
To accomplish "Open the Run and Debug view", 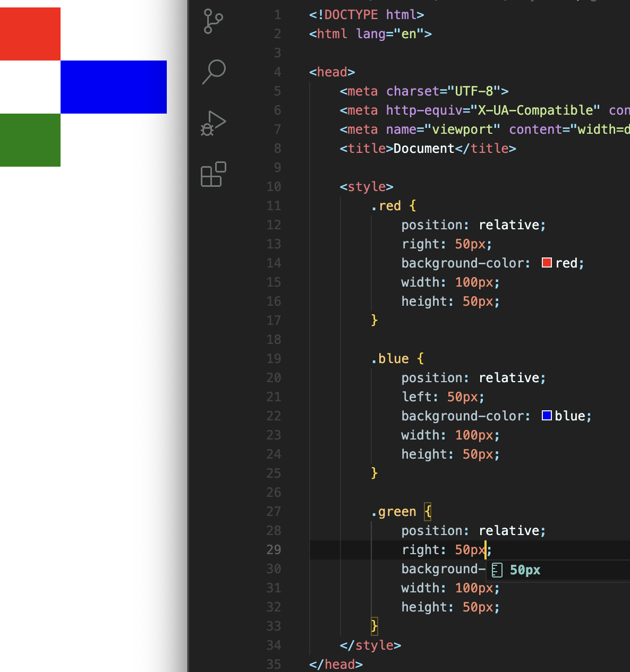I will pyautogui.click(x=214, y=123).
